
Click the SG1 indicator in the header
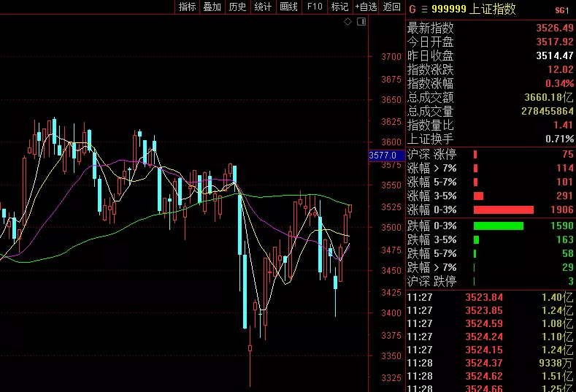coord(562,11)
